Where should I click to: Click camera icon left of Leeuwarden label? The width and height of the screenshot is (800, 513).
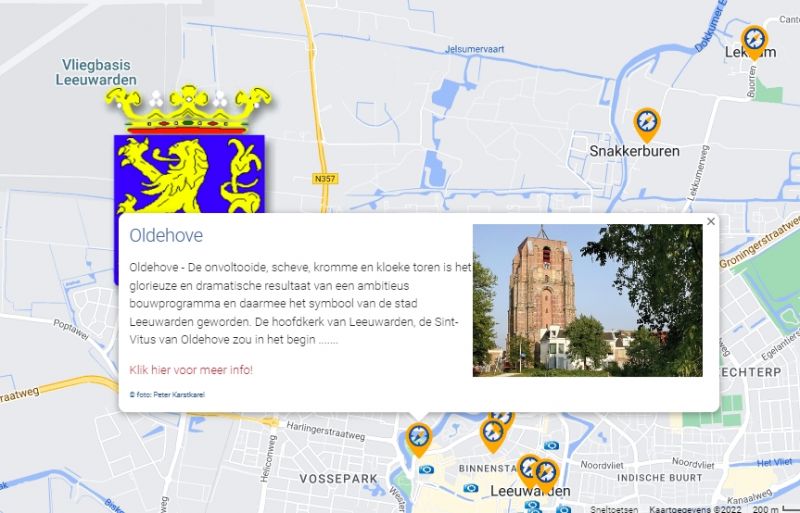coord(471,488)
